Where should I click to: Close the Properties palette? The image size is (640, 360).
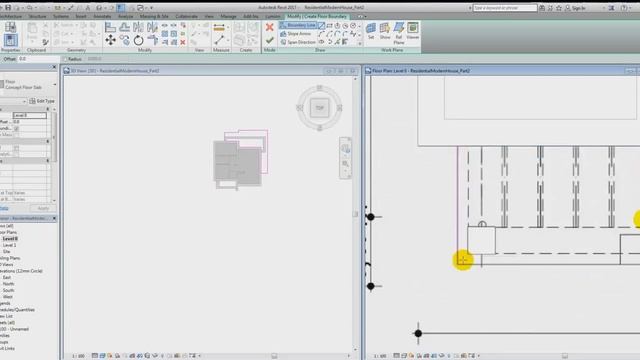54,67
